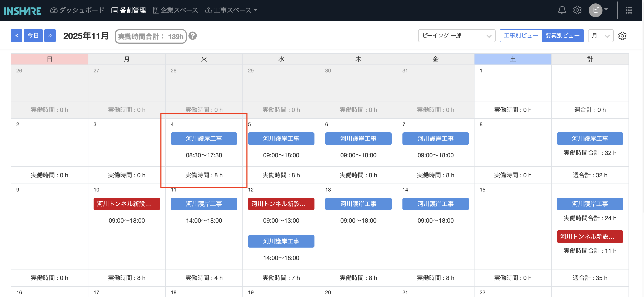The image size is (644, 297).
Task: Click the INSHARE logo
Action: (22, 11)
